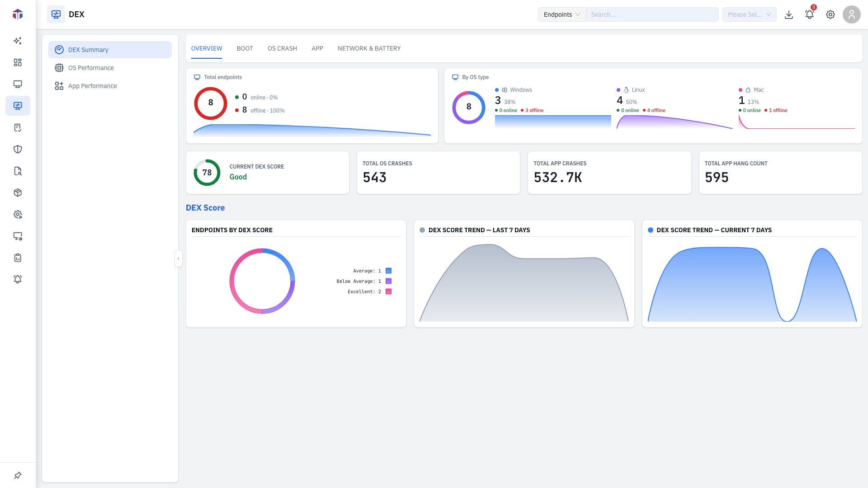868x488 pixels.
Task: Click the Windows OS logo icon
Action: click(505, 90)
